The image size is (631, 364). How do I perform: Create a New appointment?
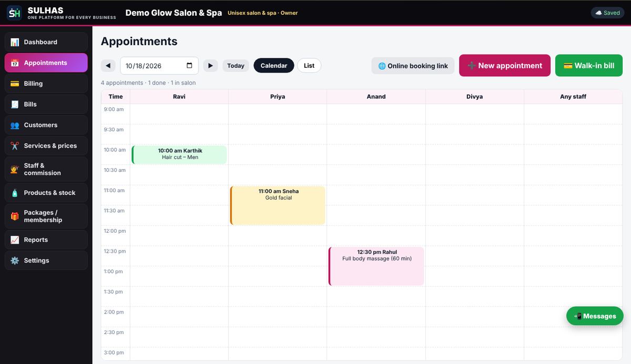505,66
